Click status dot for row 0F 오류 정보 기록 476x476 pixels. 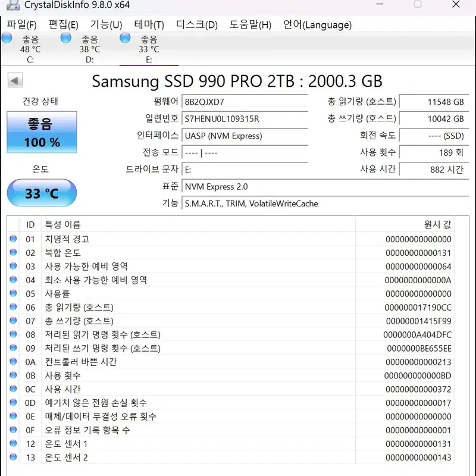click(13, 430)
